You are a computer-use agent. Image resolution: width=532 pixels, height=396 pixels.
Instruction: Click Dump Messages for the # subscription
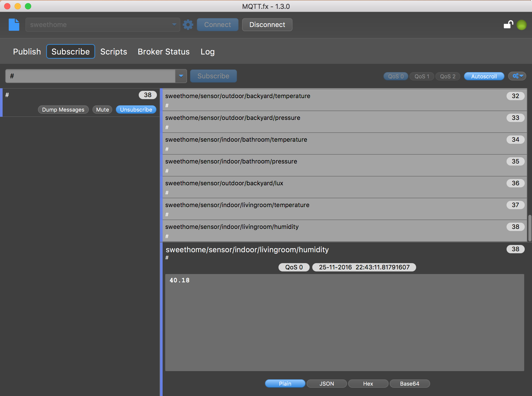[63, 109]
